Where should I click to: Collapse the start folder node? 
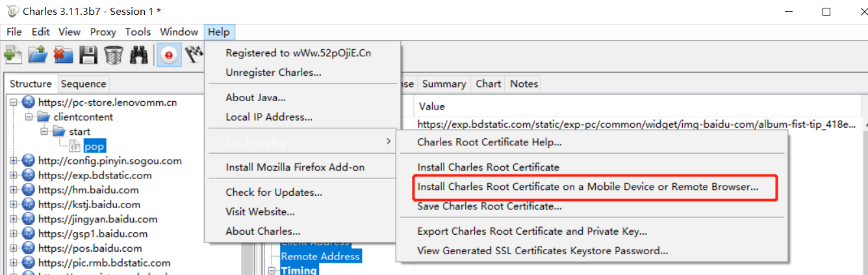click(x=45, y=132)
